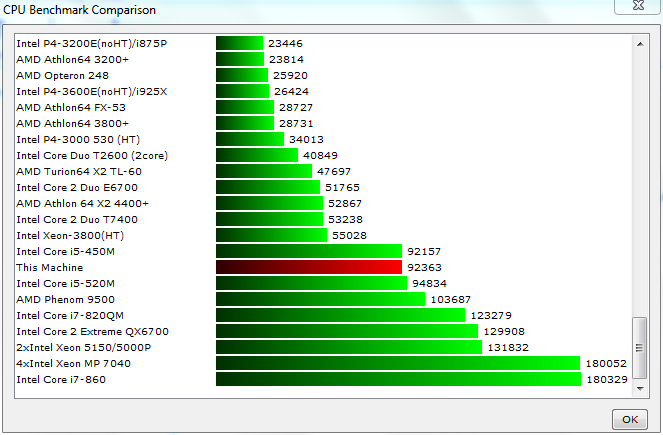Click the score value 23814
This screenshot has height=435, width=663.
(x=286, y=60)
